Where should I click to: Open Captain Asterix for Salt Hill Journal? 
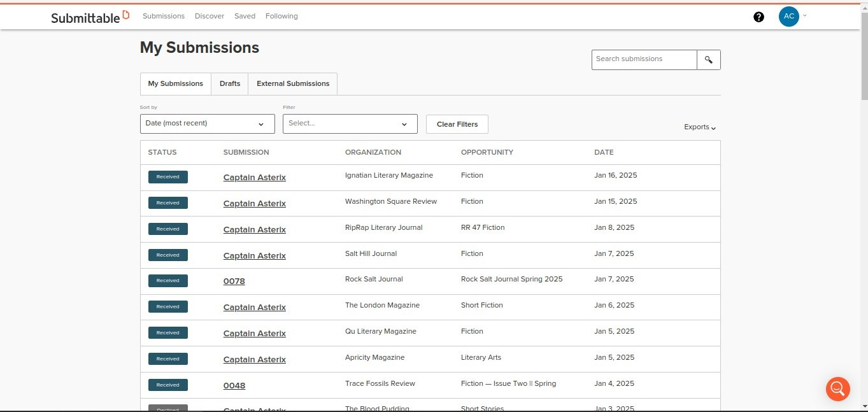coord(254,256)
